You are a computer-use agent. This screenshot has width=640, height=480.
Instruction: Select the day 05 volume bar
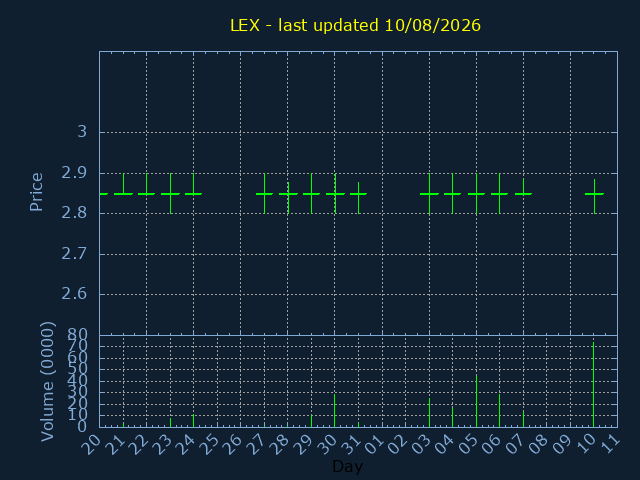(476, 401)
